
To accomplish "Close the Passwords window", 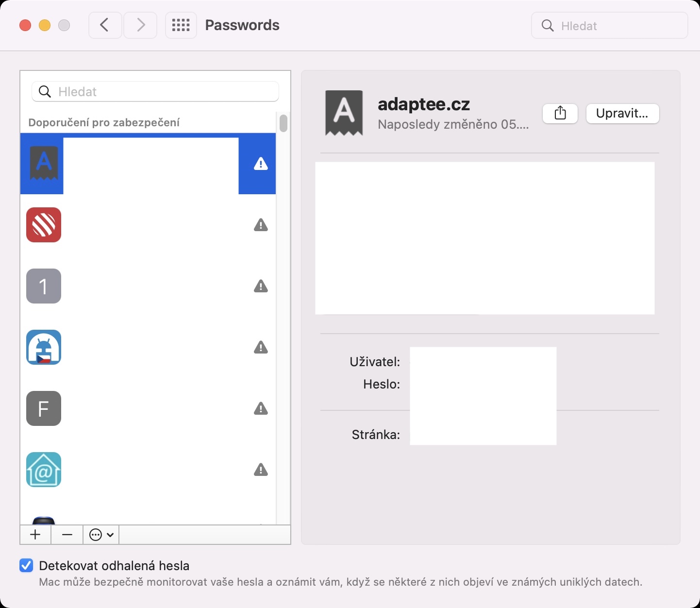I will [x=25, y=25].
